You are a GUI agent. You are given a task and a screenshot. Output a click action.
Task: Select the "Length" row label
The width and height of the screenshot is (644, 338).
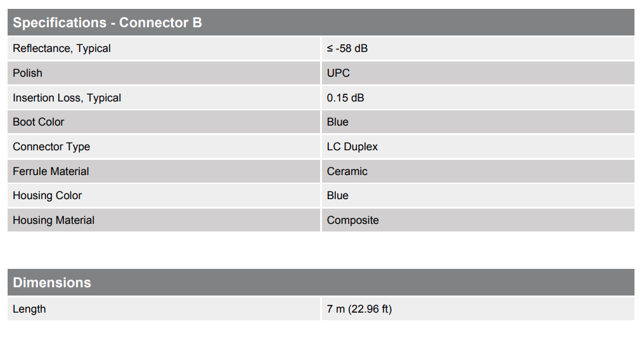(29, 309)
